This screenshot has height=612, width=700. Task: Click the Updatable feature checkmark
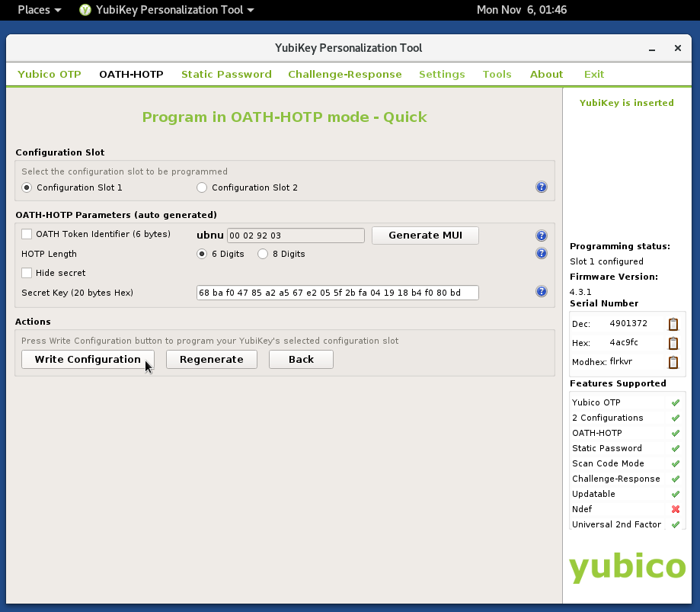(676, 494)
